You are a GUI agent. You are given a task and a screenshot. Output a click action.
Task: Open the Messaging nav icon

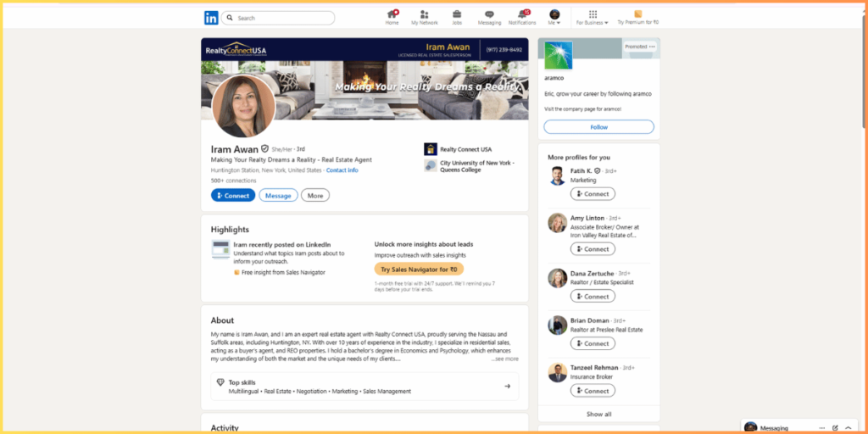tap(489, 15)
